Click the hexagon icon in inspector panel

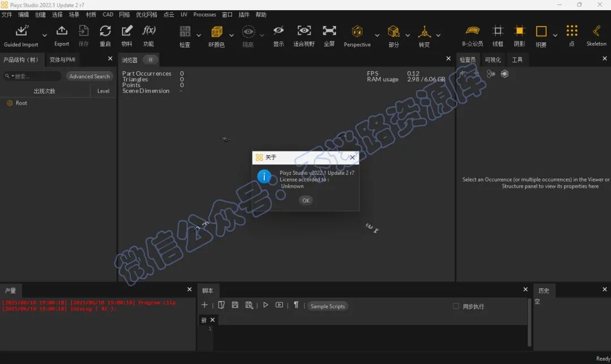point(505,73)
